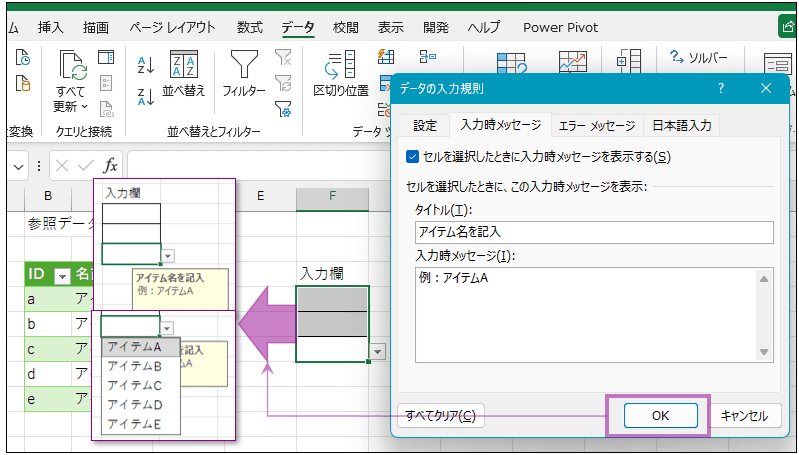Viewport: 799px width, 455px height.
Task: Open Advanced filter settings icon
Action: tap(283, 108)
